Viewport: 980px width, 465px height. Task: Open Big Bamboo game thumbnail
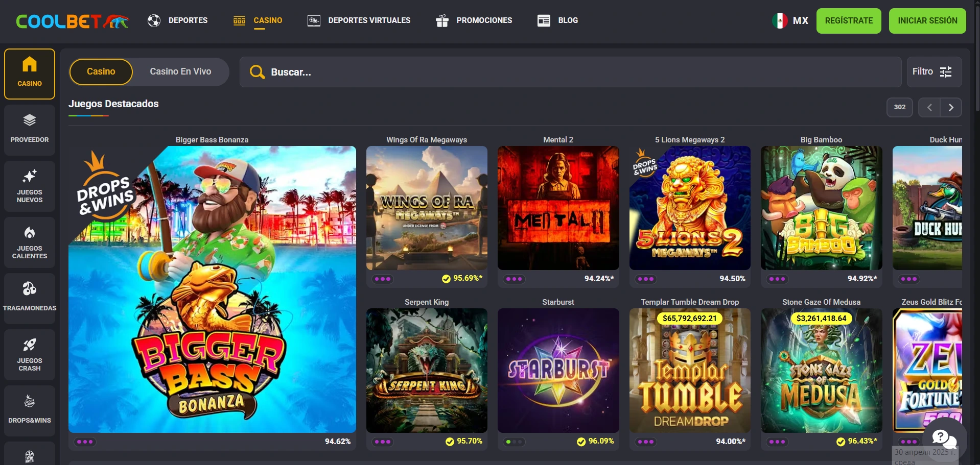point(821,208)
